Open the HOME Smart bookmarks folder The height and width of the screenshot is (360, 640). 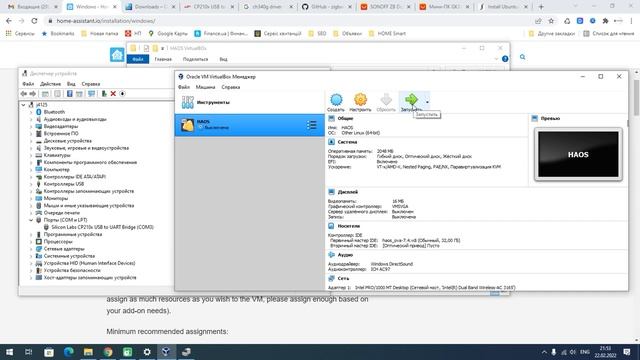click(387, 33)
